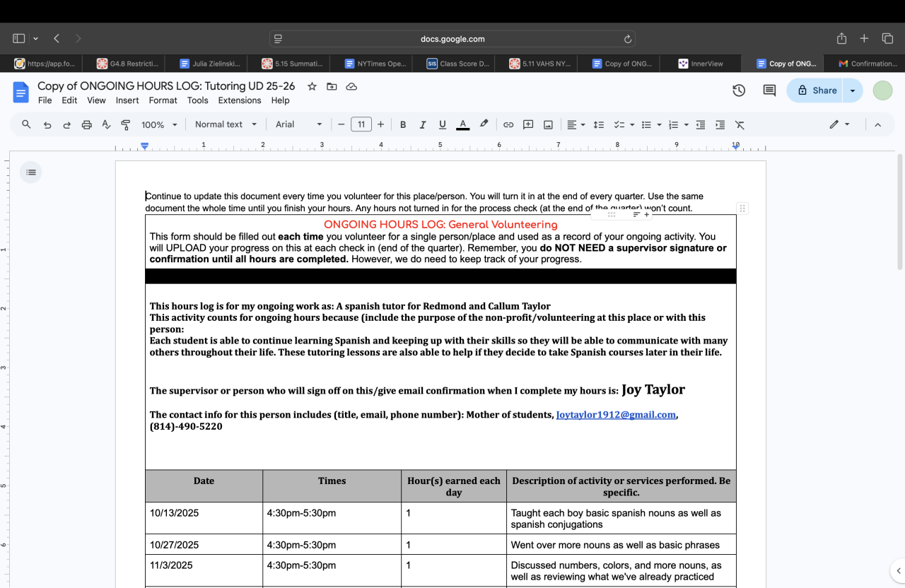Click the insert image icon
Screen dimensions: 905x588
point(548,124)
